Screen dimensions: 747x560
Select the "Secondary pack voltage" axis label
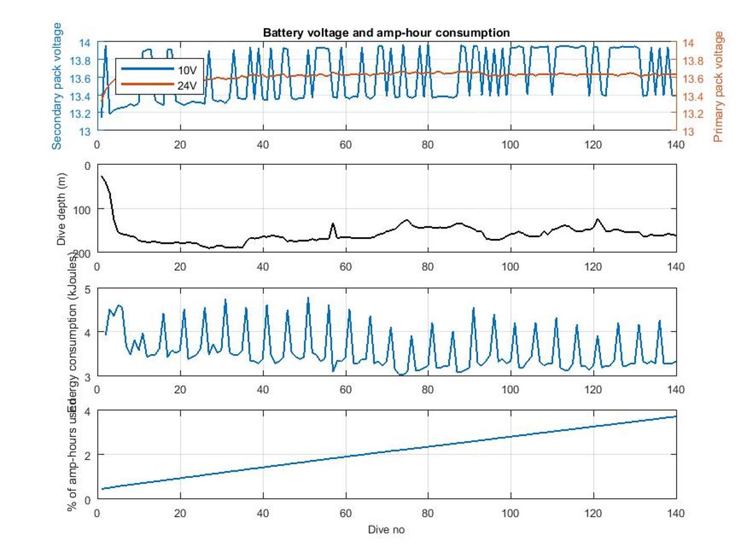[57, 86]
